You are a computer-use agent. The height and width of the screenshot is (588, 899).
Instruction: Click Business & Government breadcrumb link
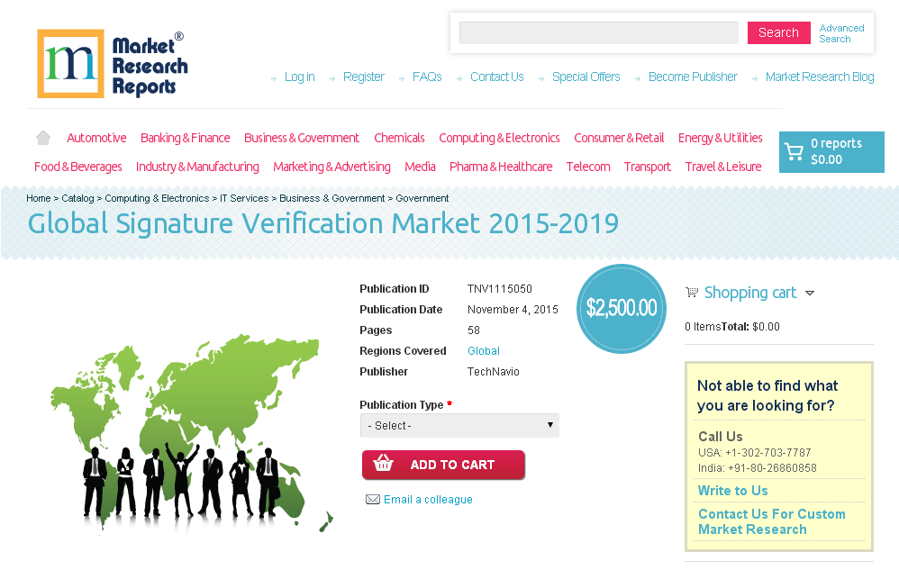tap(332, 198)
